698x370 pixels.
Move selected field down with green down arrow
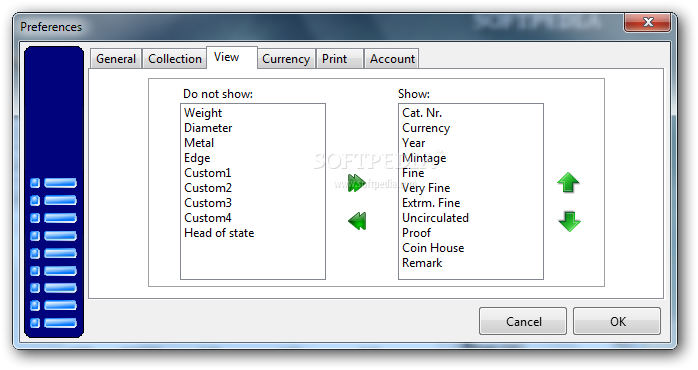(569, 221)
